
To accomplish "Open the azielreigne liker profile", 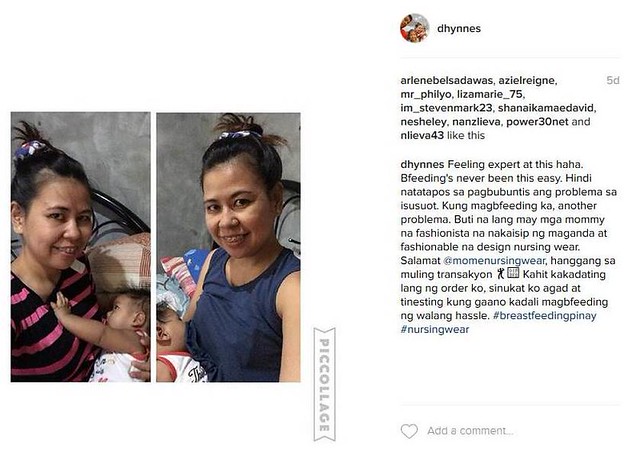I will pyautogui.click(x=527, y=80).
